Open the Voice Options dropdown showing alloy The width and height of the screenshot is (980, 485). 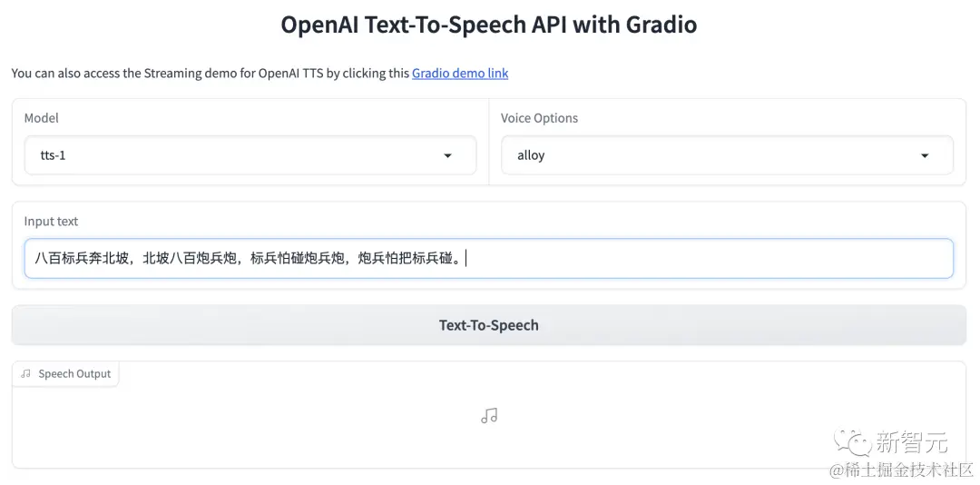point(727,155)
